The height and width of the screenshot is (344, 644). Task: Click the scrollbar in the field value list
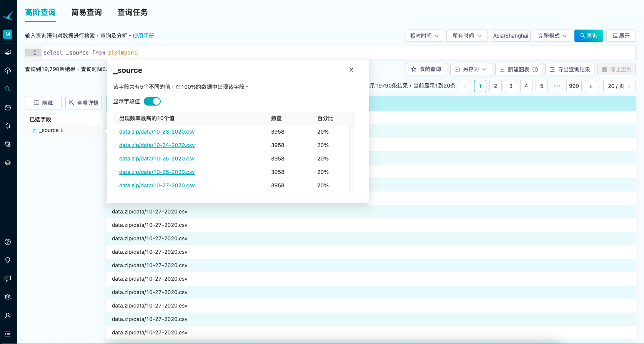[x=352, y=159]
